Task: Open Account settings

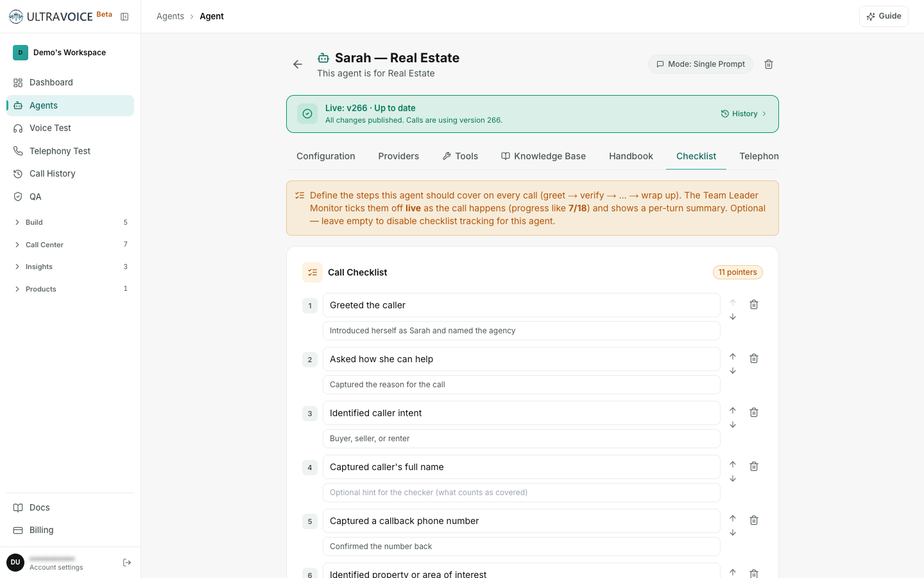Action: 56,567
